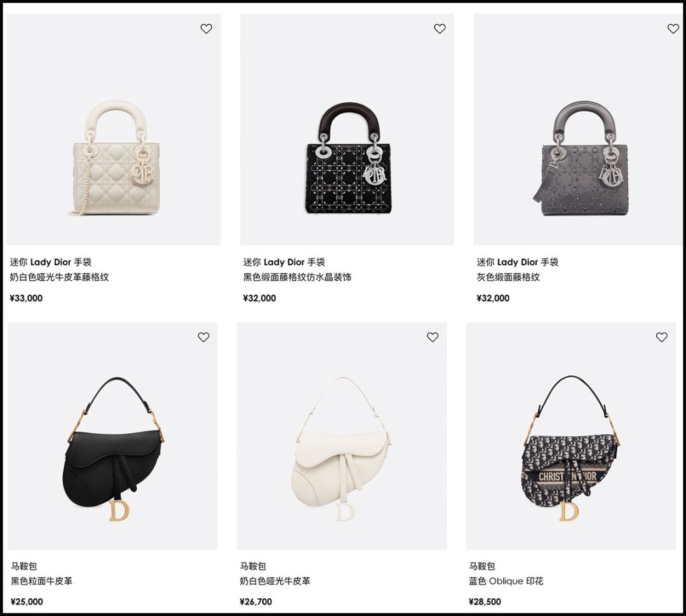Click the ¥33,000 price label
This screenshot has width=686, height=616.
(26, 298)
